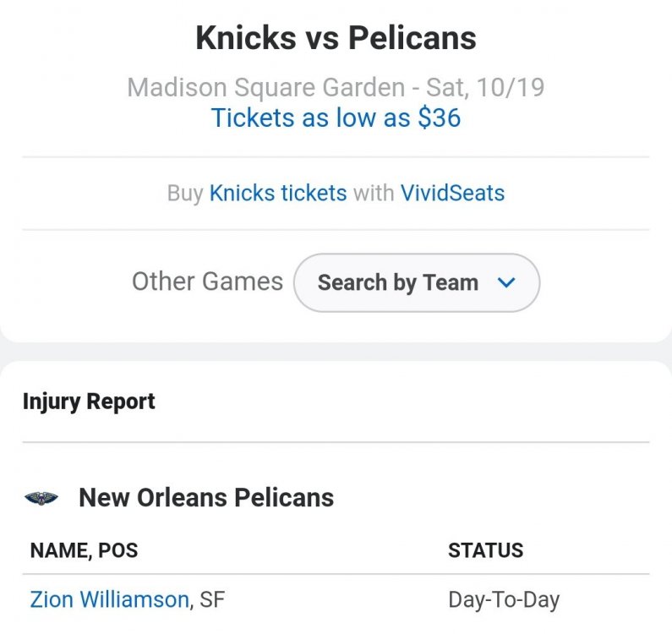Click the '$36' ticket price text
This screenshot has height=634, width=672.
click(x=440, y=118)
